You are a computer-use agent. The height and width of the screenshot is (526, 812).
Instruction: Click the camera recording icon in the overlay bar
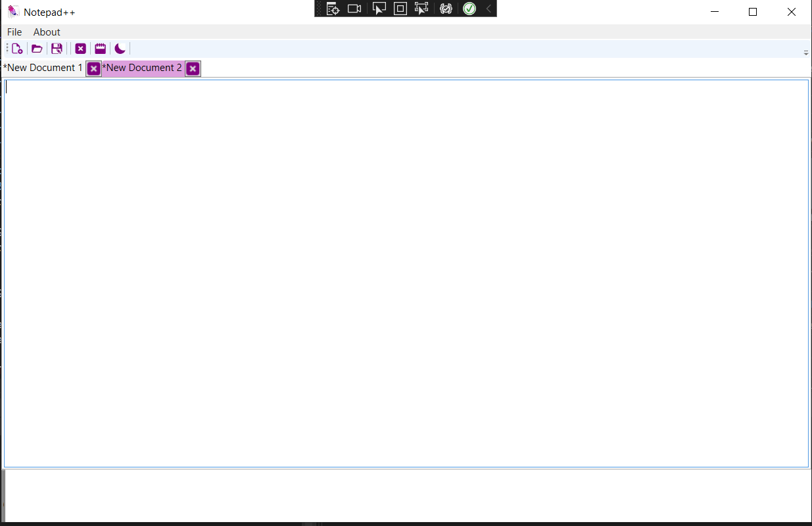pos(354,9)
